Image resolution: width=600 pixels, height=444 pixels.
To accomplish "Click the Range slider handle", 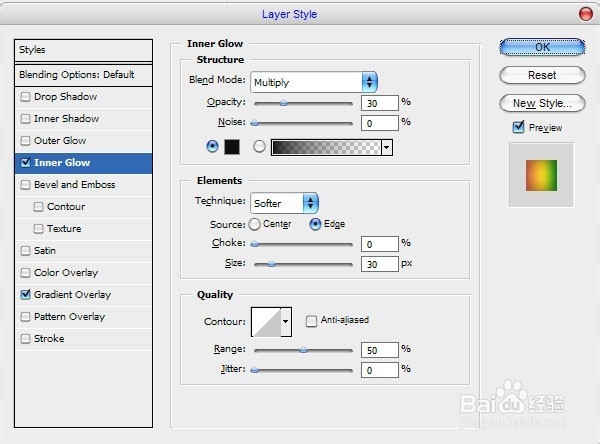I will click(303, 349).
